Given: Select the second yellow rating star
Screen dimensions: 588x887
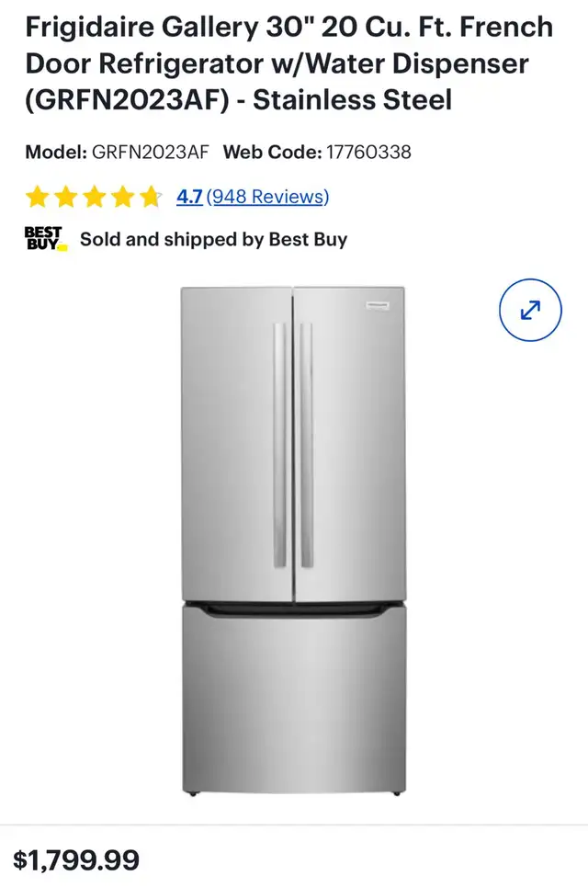Looking at the screenshot, I should click(65, 197).
